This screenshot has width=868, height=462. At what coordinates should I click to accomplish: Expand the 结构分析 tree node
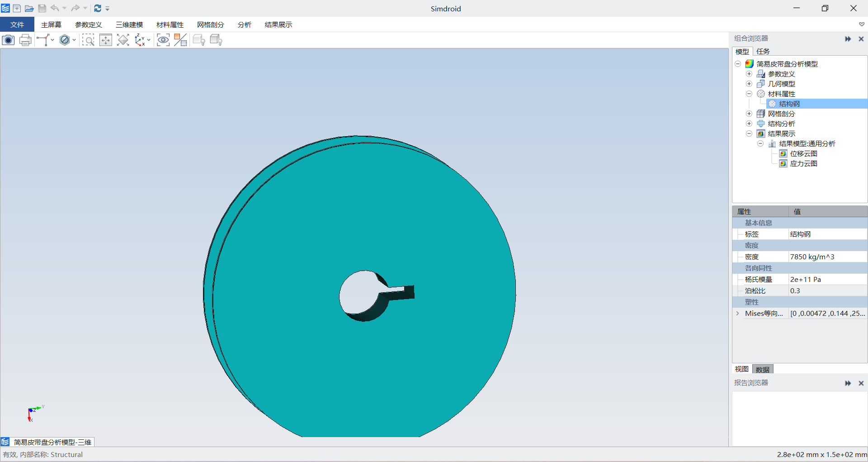(749, 124)
